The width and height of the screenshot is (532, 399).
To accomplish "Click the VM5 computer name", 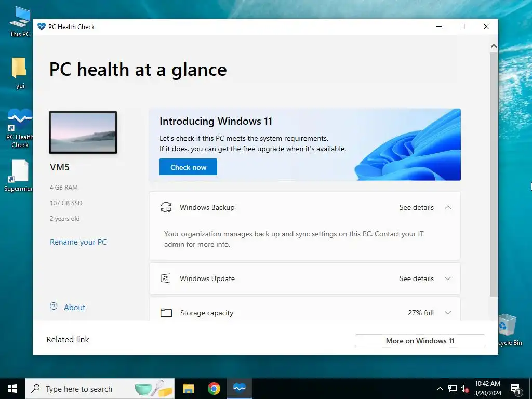I will pos(60,167).
